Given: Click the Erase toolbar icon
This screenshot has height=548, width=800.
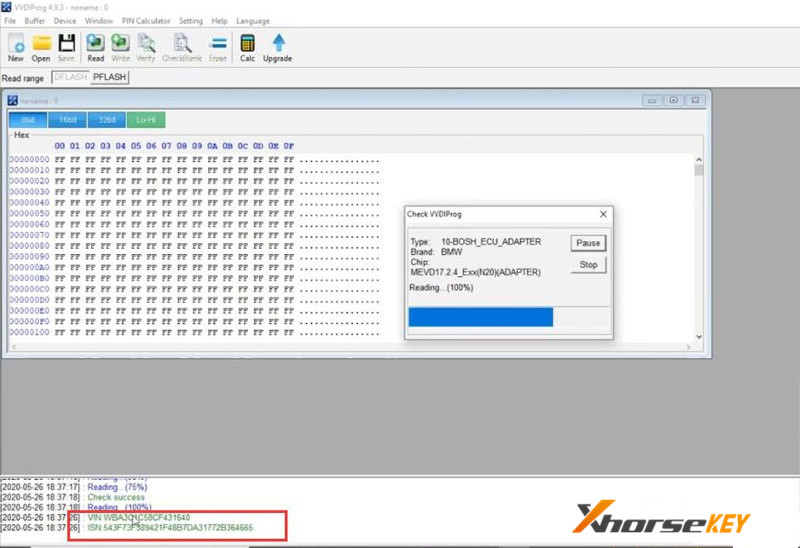Looking at the screenshot, I should tap(218, 48).
